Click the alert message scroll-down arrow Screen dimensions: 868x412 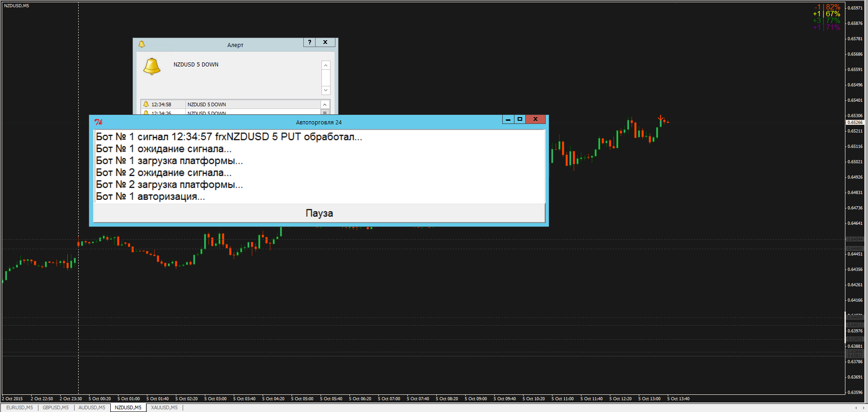coord(326,90)
